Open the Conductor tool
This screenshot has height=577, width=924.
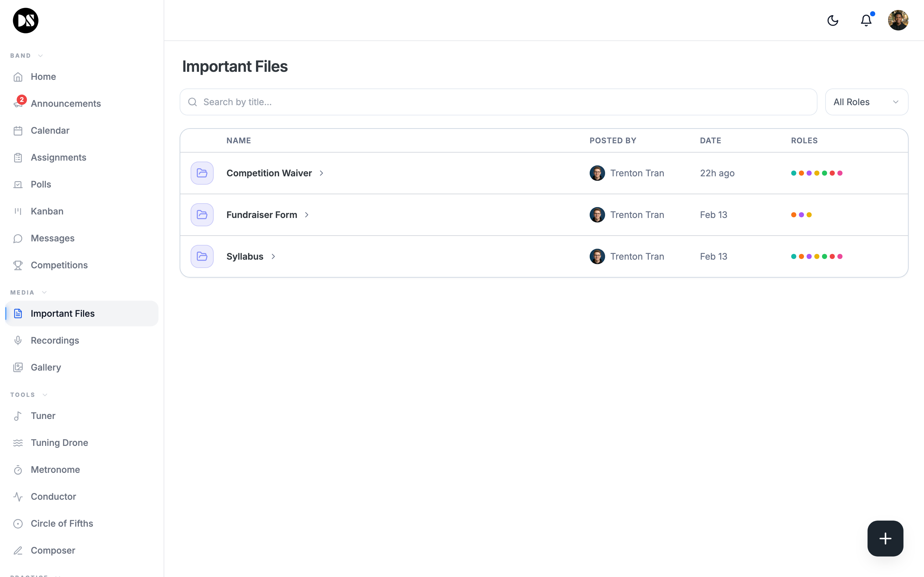pyautogui.click(x=54, y=496)
